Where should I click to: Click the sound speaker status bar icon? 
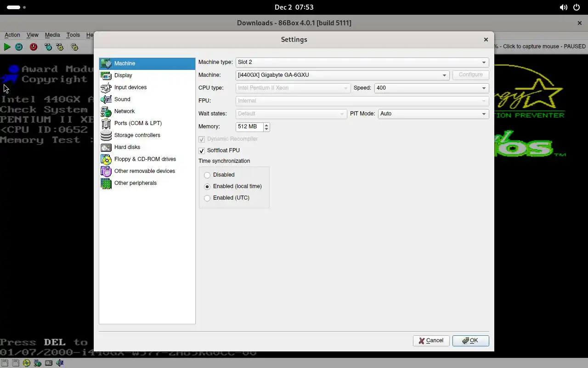point(60,363)
